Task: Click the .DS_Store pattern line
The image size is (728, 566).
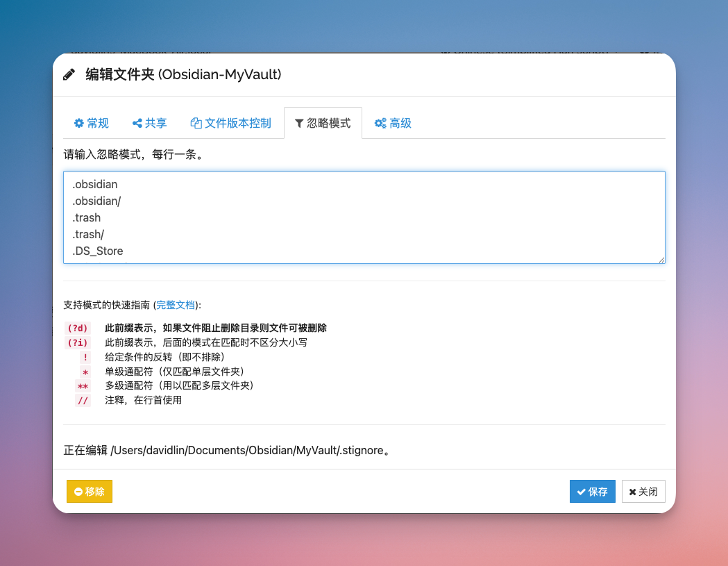Action: (x=97, y=251)
